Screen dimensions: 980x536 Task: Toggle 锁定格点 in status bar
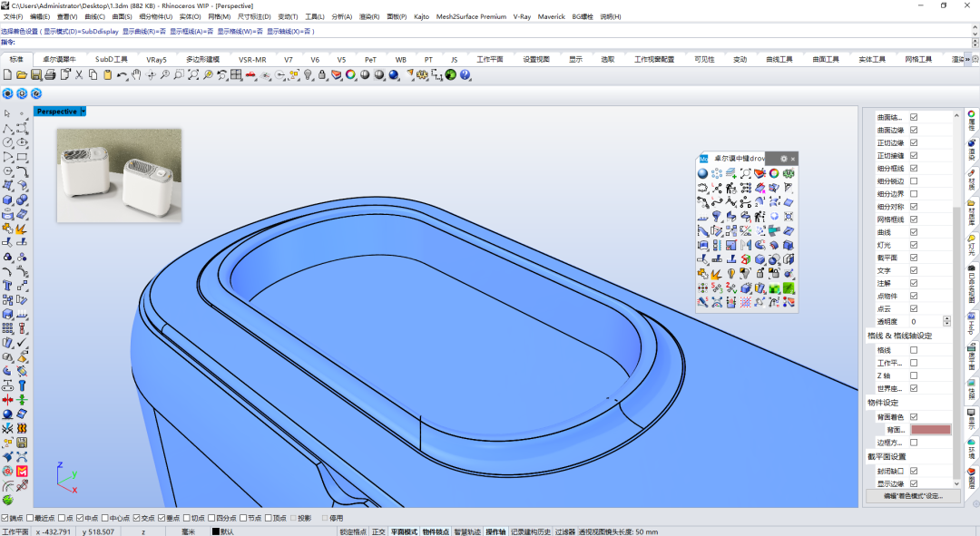353,531
